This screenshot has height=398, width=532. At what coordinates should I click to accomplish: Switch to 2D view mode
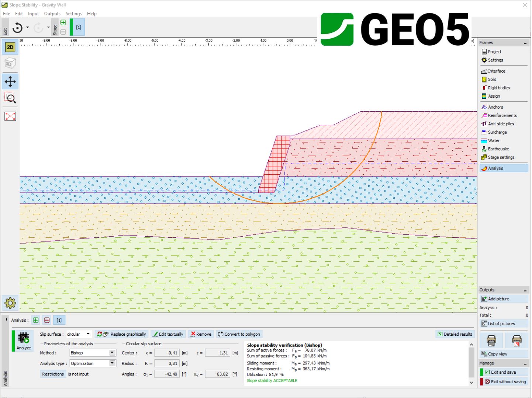pos(10,47)
